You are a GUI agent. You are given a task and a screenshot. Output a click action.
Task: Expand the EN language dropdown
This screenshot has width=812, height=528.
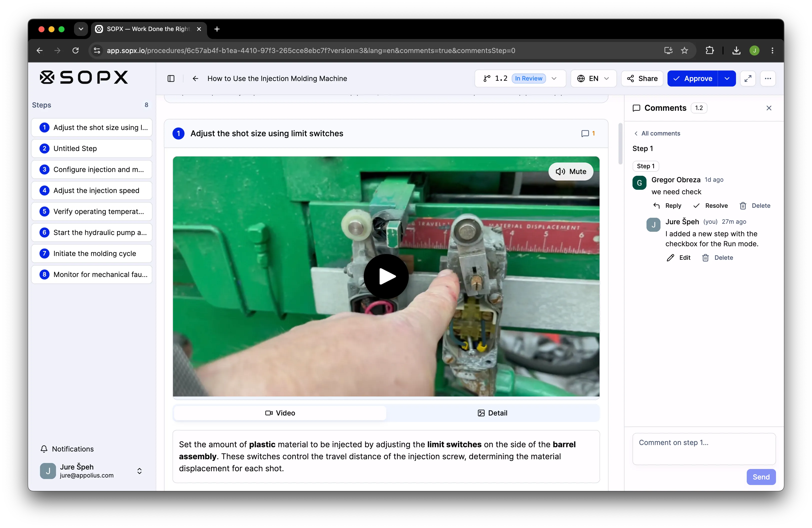pyautogui.click(x=593, y=78)
